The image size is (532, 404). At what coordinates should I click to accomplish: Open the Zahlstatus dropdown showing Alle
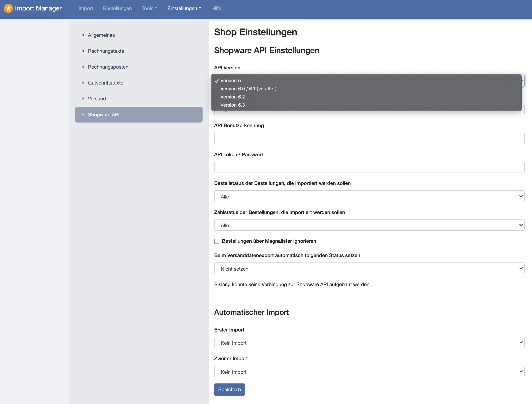coord(369,225)
